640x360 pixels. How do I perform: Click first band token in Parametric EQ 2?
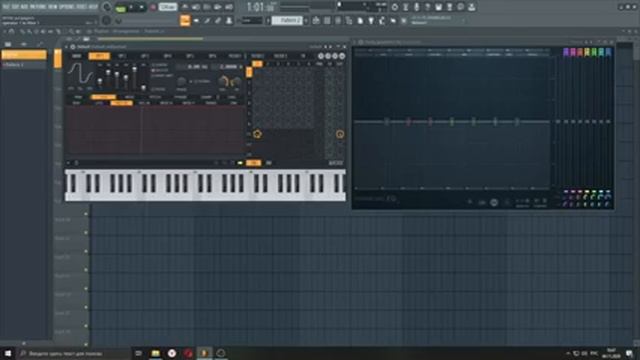coord(386,121)
